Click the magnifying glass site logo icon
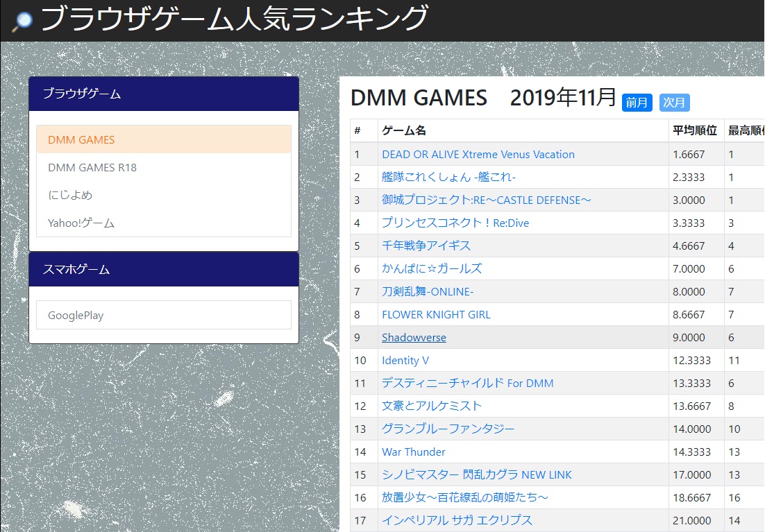 point(22,20)
